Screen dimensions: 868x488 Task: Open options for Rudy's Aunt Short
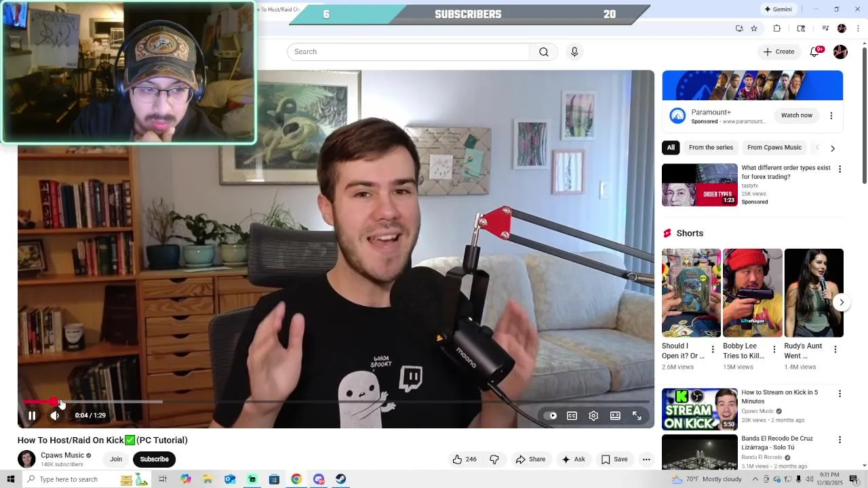coord(835,350)
